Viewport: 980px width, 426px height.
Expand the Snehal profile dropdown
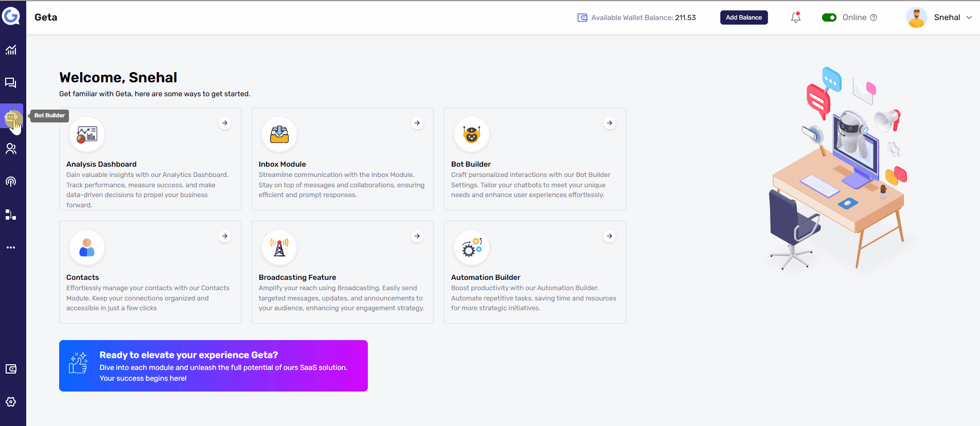point(969,17)
